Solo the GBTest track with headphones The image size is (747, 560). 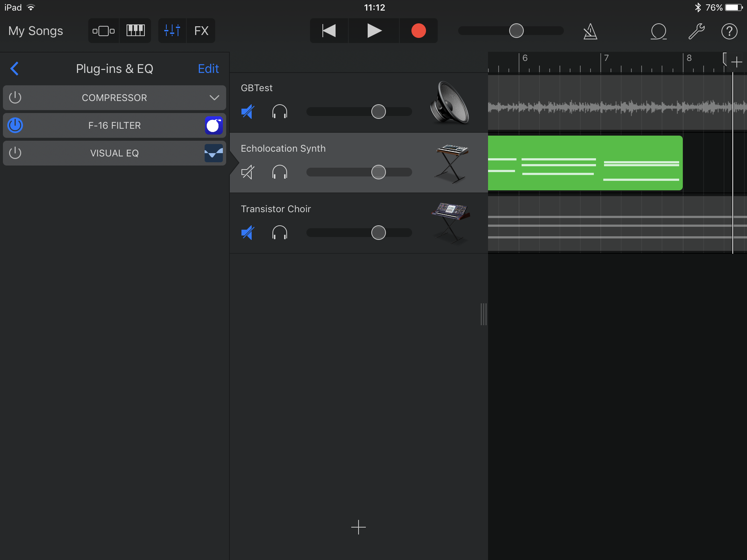[x=280, y=112]
